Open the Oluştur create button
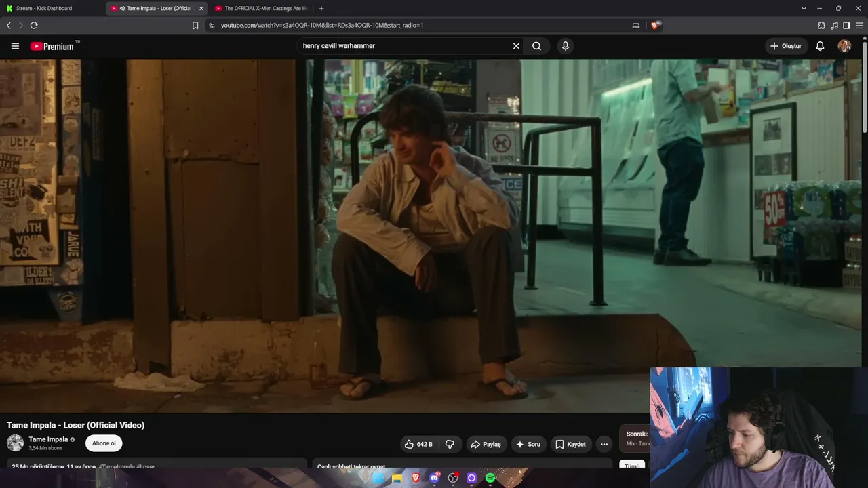 [786, 46]
